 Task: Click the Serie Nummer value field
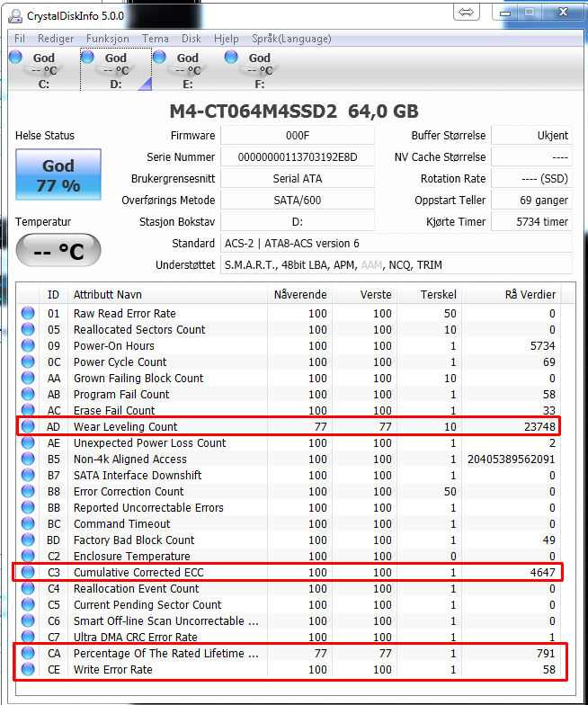click(297, 156)
